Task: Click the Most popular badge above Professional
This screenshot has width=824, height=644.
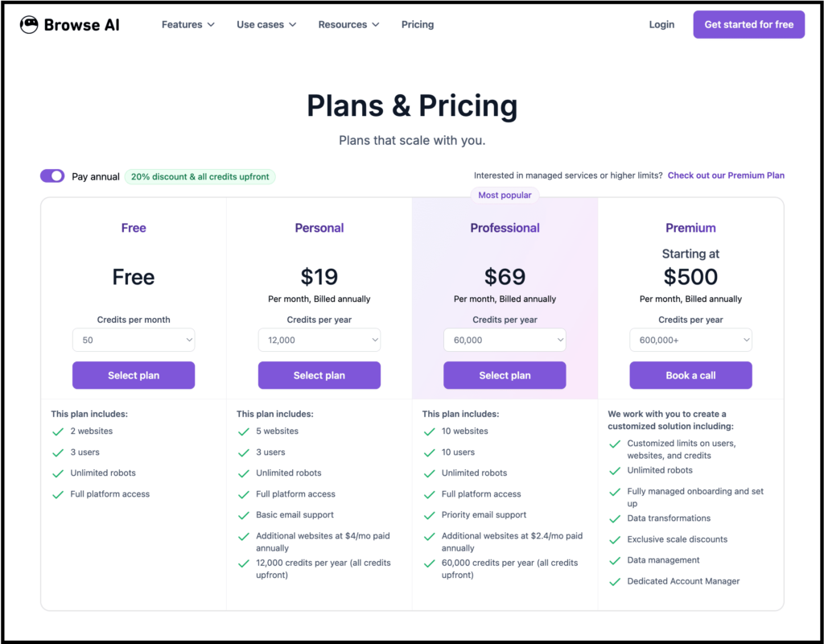Action: pos(505,195)
